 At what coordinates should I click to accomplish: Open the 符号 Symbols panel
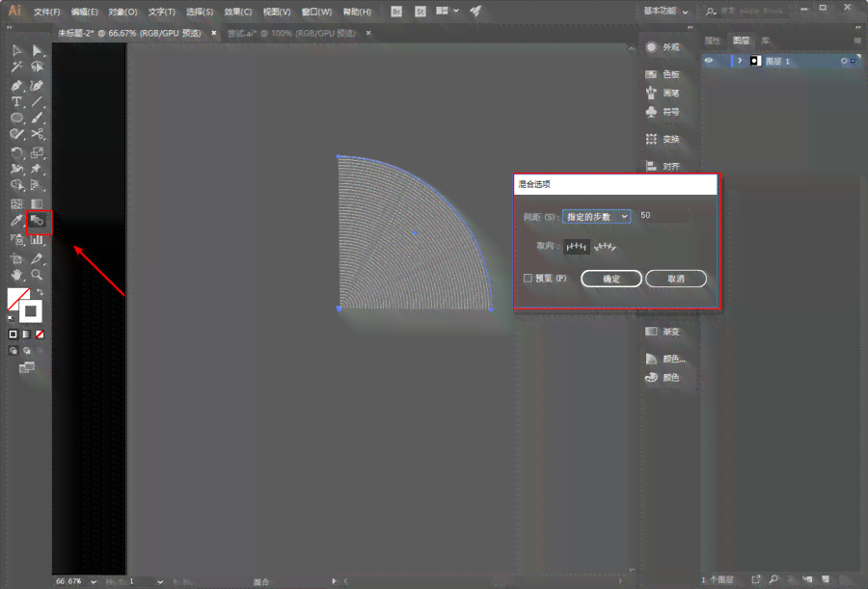click(x=664, y=112)
